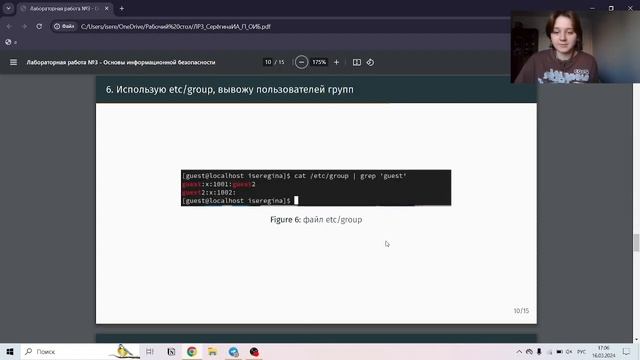Click the slide heading about etc/group
This screenshot has width=640, height=360.
[x=230, y=89]
